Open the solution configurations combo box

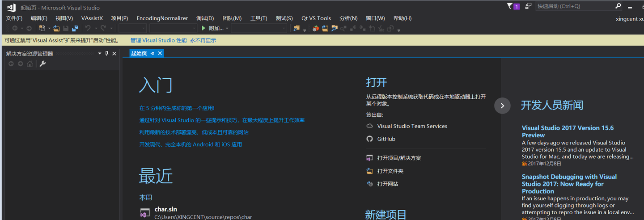pyautogui.click(x=132, y=28)
